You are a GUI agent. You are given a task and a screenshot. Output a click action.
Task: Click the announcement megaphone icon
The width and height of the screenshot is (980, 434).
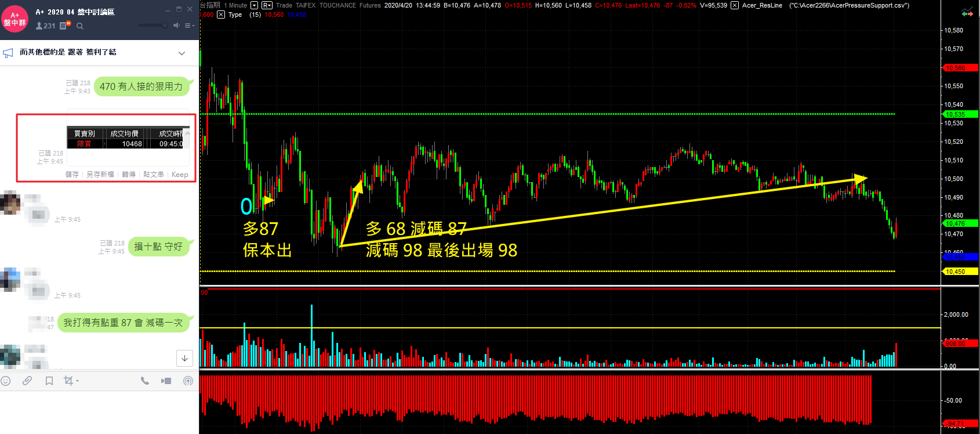[x=8, y=53]
